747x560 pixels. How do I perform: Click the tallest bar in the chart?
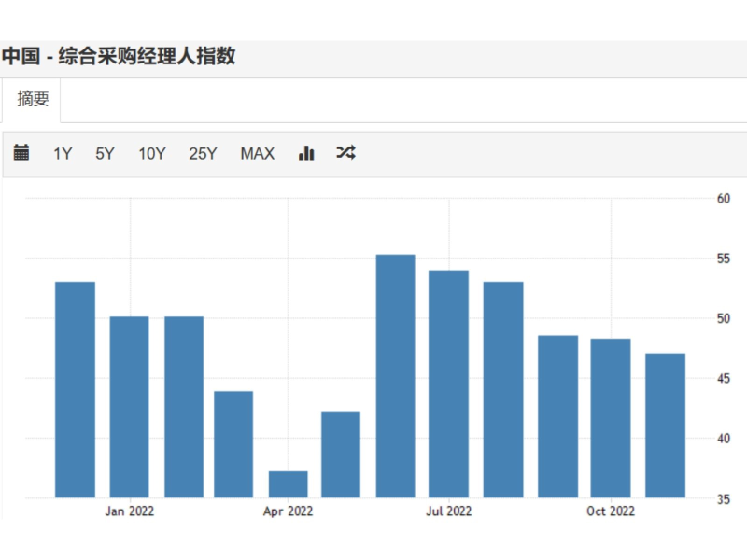pos(395,375)
